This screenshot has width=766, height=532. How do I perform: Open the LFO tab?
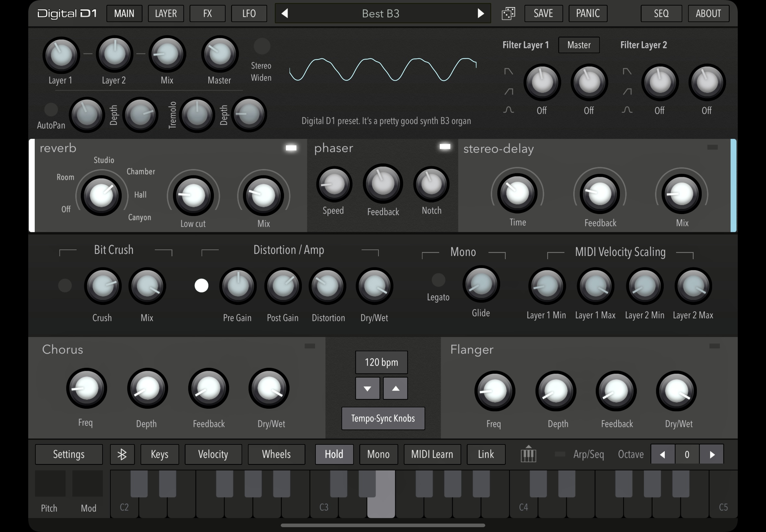(x=249, y=13)
